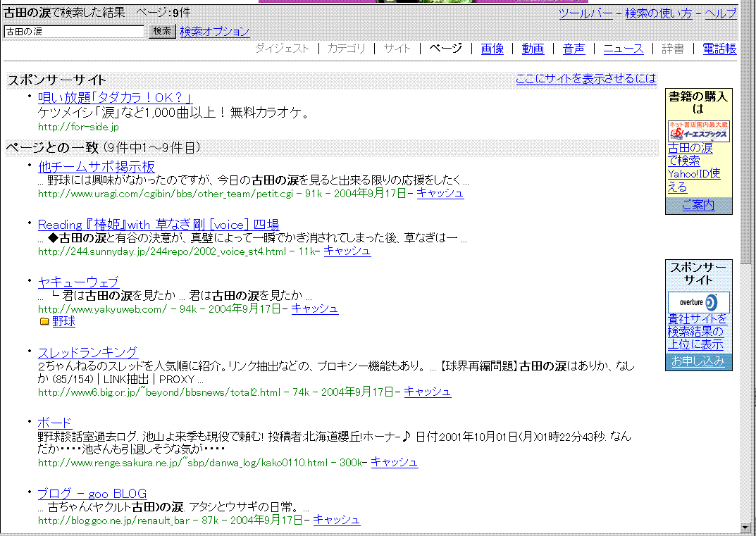Click the スポンサーサイト section heading
This screenshot has height=536, width=756.
(x=56, y=80)
